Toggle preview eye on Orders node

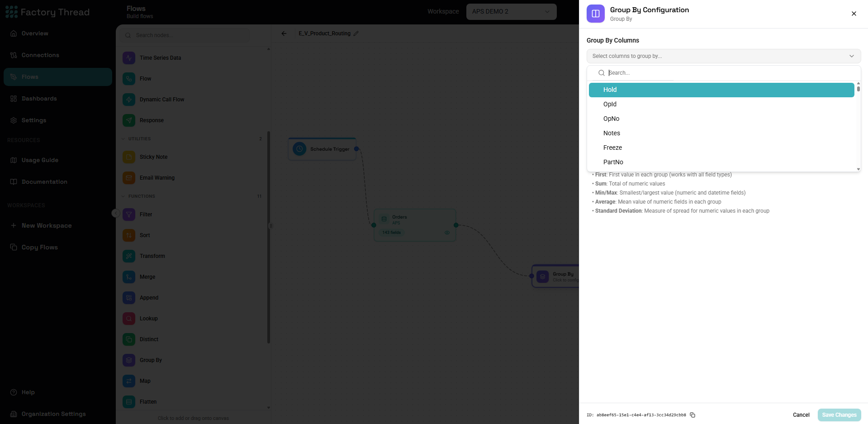pyautogui.click(x=447, y=233)
